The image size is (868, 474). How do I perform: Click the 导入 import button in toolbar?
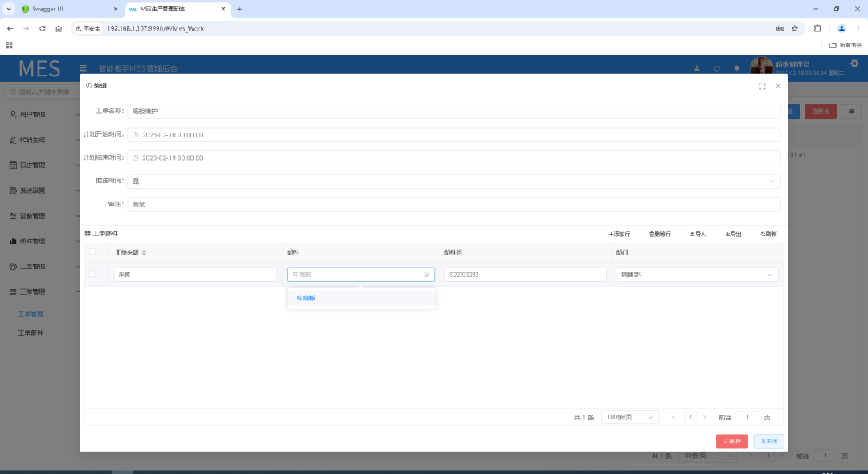click(698, 234)
